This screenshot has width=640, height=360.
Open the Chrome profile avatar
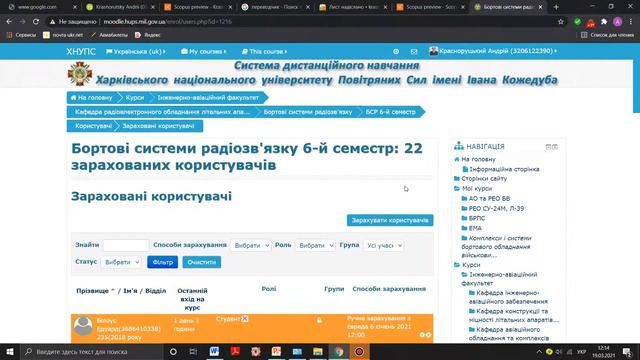(x=618, y=22)
